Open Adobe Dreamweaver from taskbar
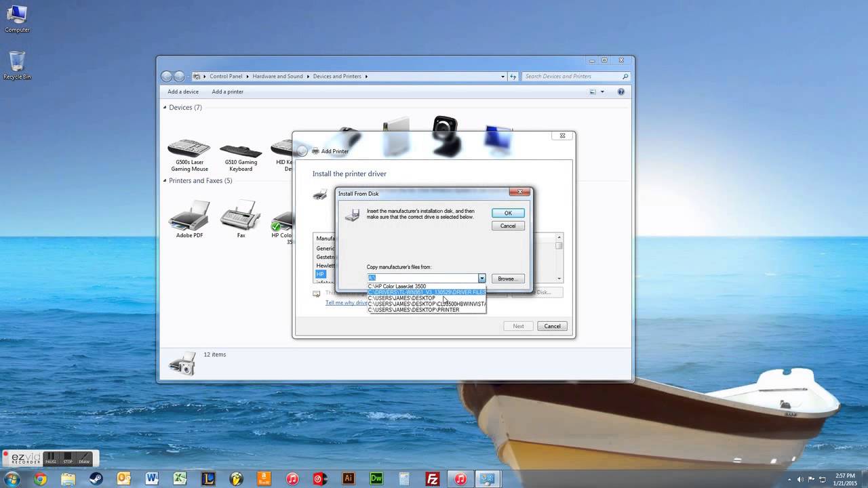 [376, 479]
